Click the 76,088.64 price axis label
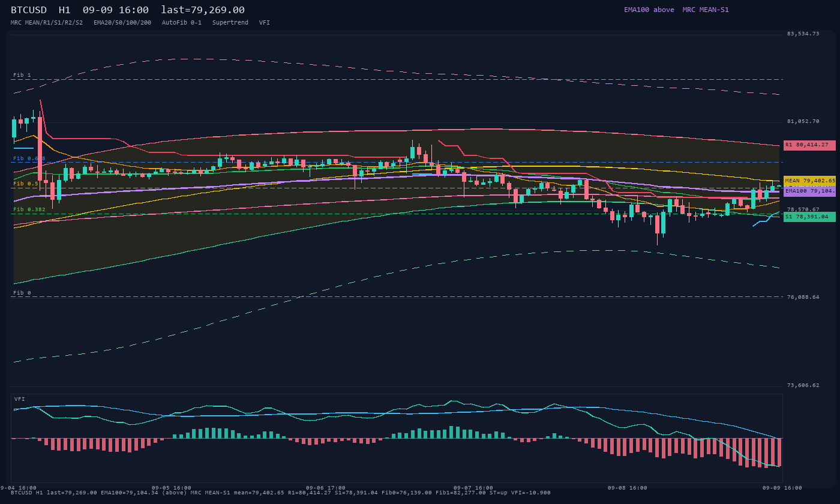This screenshot has width=840, height=504. point(803,296)
